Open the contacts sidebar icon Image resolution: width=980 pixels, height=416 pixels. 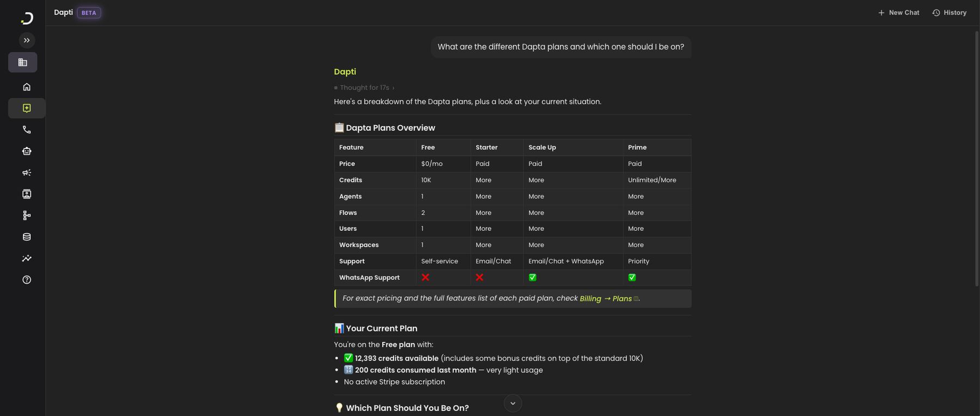[27, 194]
